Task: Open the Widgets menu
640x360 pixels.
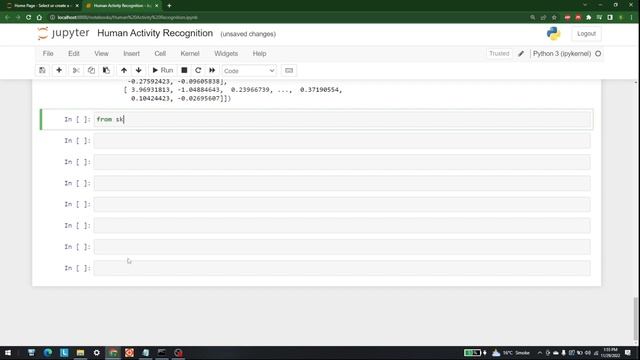Action: [x=226, y=53]
